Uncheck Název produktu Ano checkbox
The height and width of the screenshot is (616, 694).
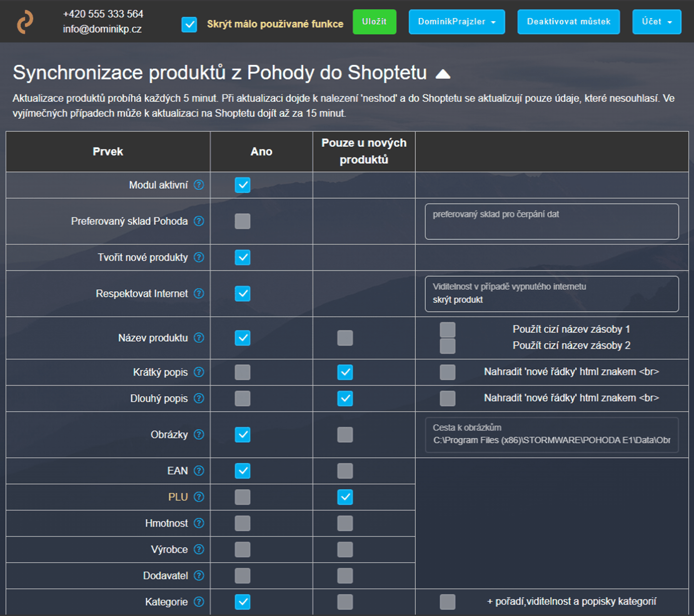243,338
